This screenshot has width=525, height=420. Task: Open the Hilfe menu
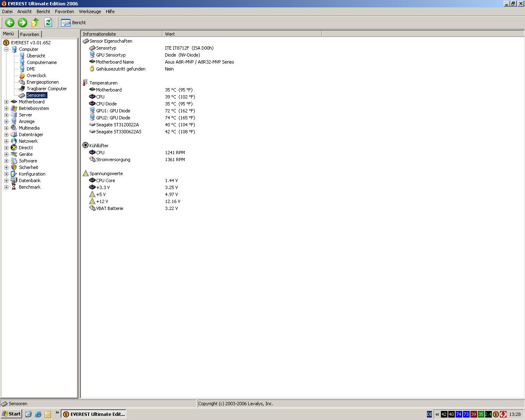[110, 11]
